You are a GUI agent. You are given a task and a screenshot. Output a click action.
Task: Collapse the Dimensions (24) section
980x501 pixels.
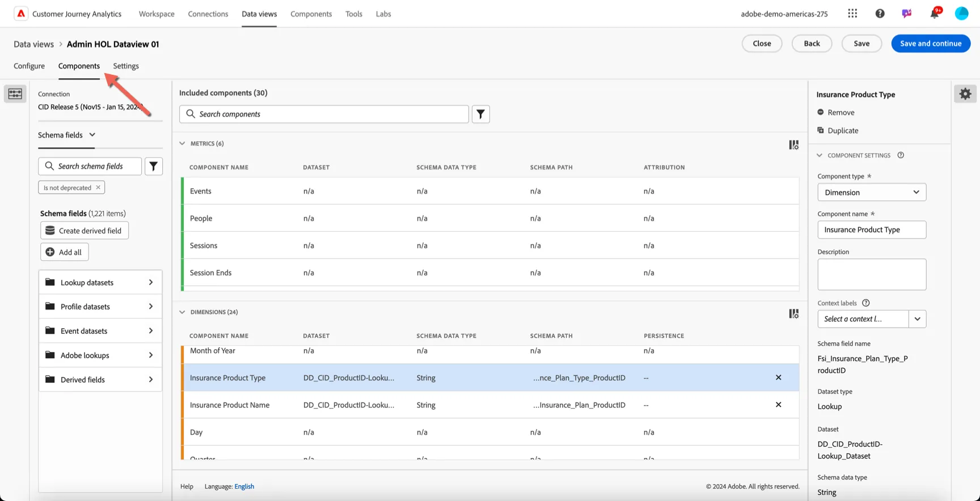pos(182,312)
